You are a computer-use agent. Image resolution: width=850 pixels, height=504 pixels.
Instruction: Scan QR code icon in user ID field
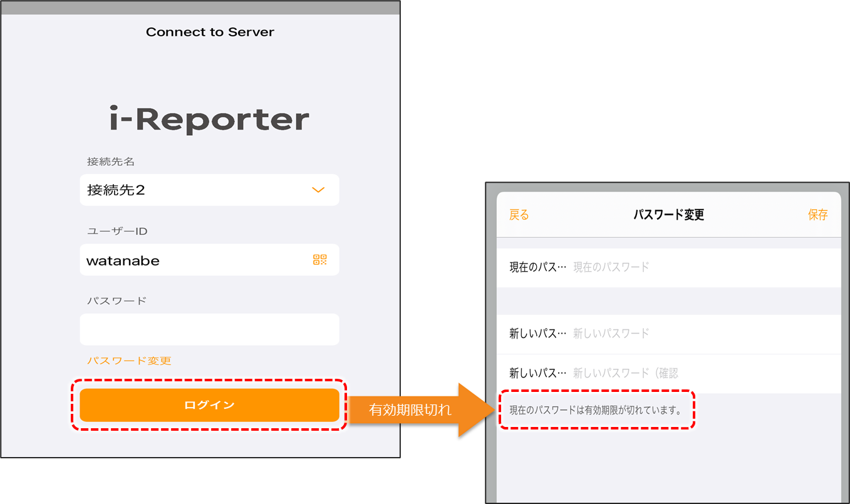click(319, 260)
